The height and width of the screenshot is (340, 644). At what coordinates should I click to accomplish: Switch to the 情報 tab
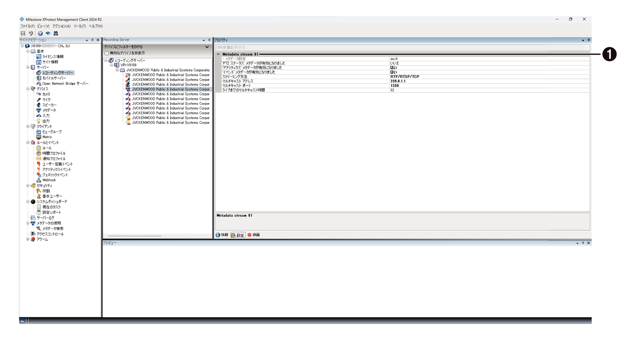click(222, 235)
